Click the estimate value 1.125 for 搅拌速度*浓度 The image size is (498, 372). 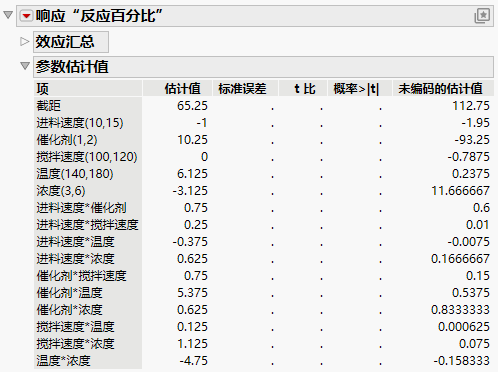point(192,344)
